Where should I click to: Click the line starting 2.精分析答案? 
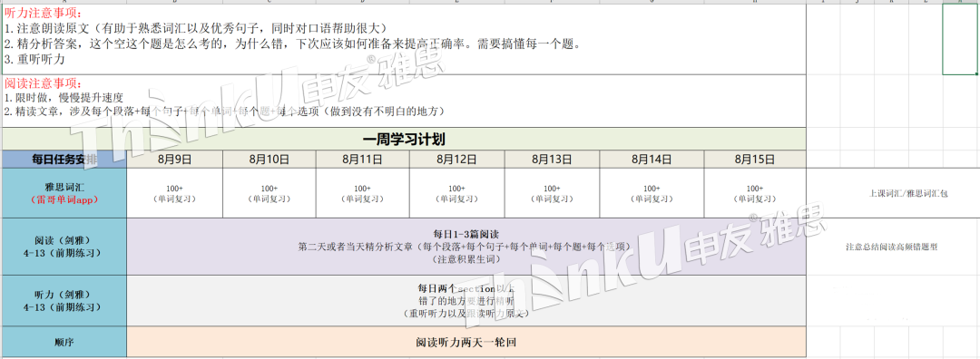point(292,44)
